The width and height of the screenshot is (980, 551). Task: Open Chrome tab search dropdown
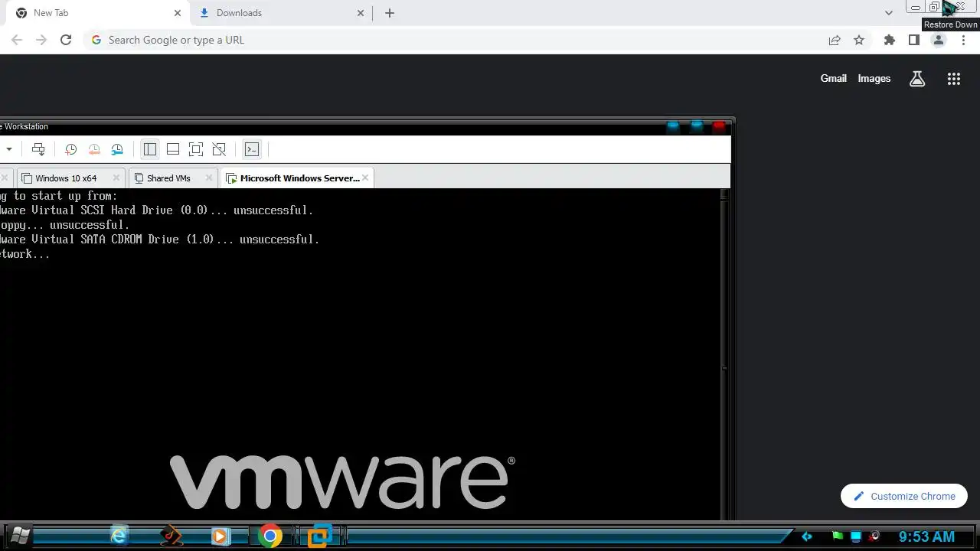tap(888, 13)
